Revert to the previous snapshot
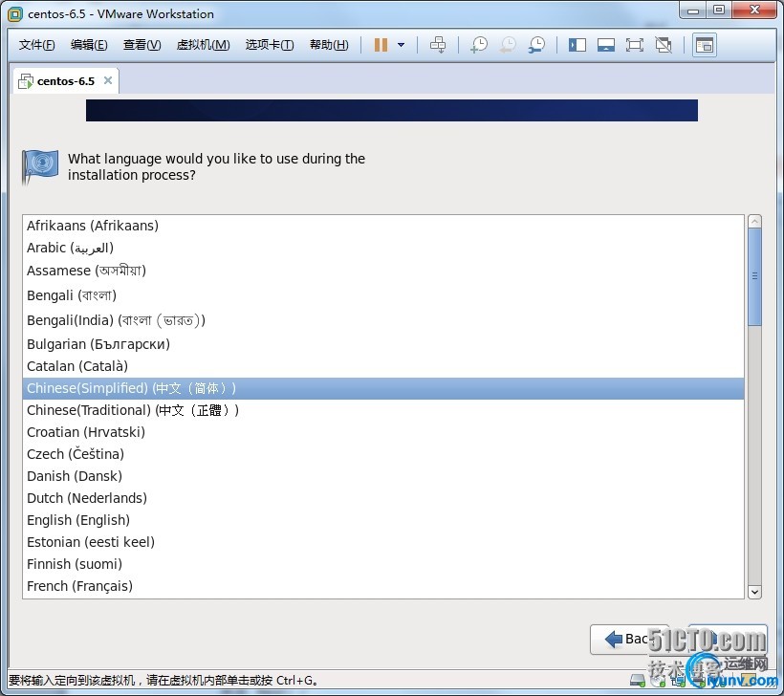The width and height of the screenshot is (784, 696). (508, 45)
